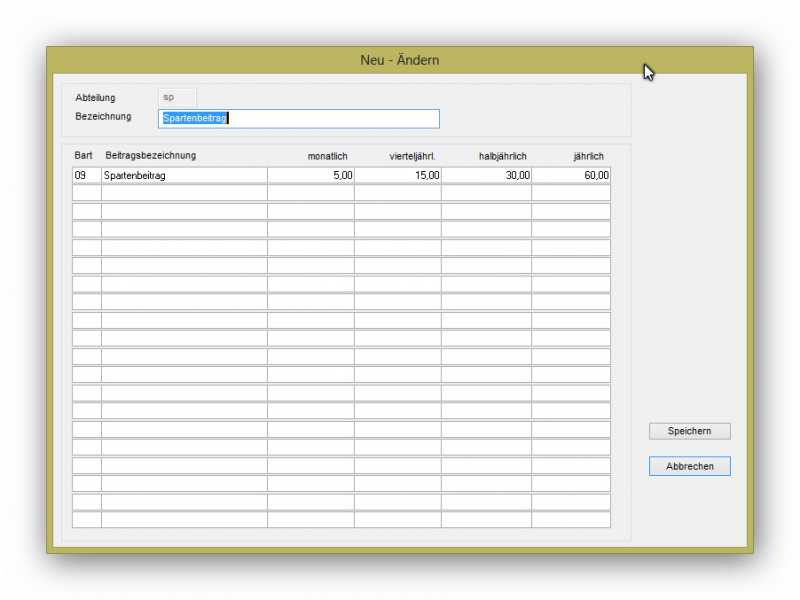This screenshot has width=800, height=600.
Task: Select the Beitragsbezeichnung cell in the bottom row
Action: click(x=184, y=519)
